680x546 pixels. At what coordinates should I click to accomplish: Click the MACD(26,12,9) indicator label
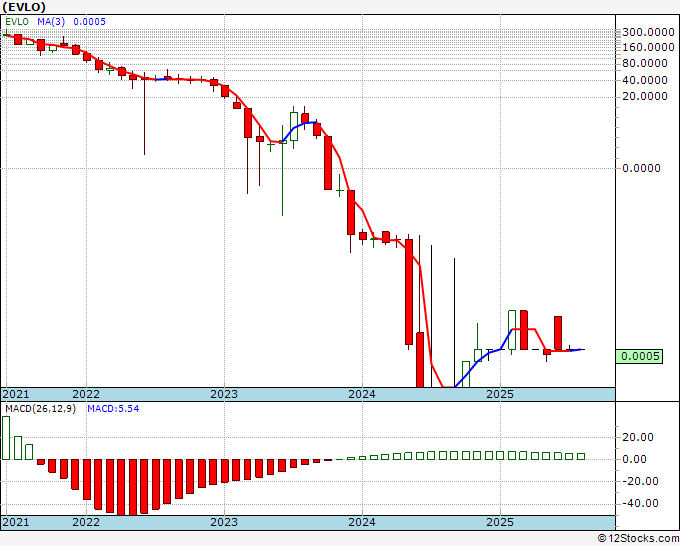(x=40, y=409)
